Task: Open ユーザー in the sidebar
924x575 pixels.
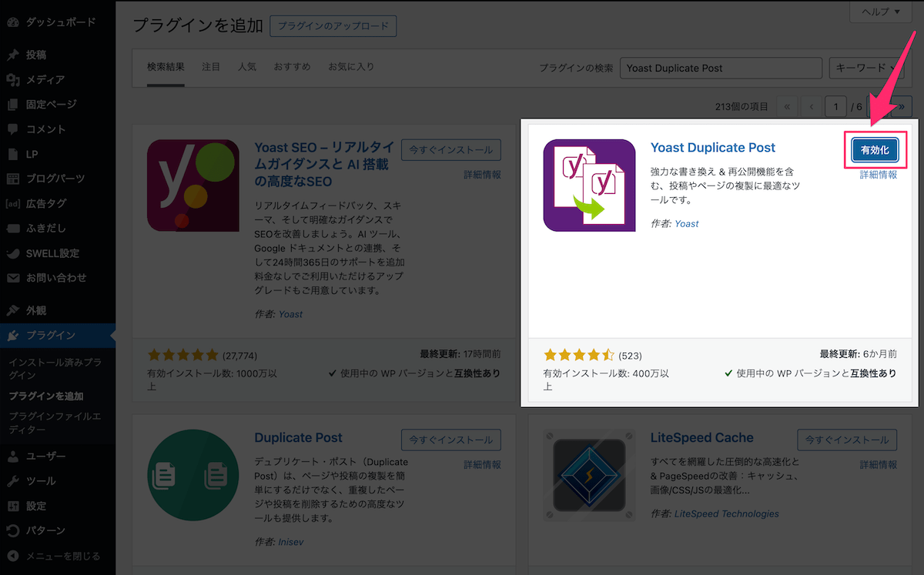Action: (46, 456)
